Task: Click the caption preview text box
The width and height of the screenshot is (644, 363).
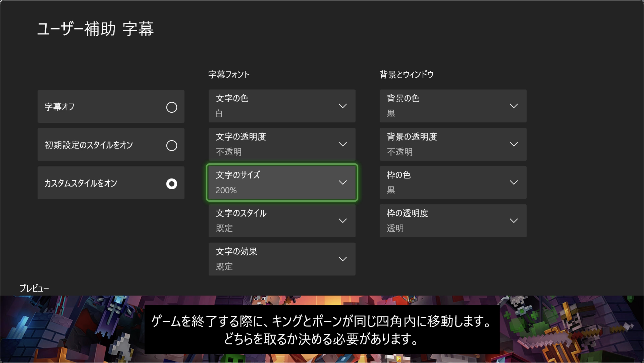Action: click(322, 329)
